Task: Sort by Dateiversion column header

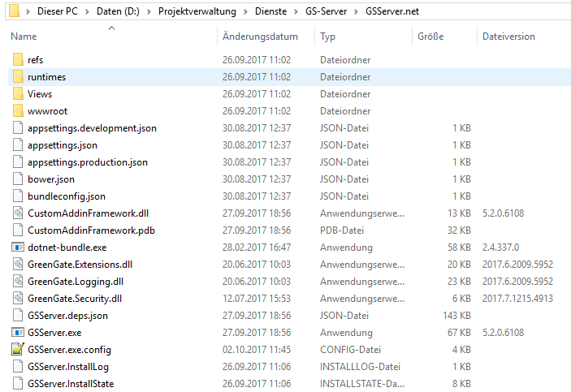Action: click(508, 37)
